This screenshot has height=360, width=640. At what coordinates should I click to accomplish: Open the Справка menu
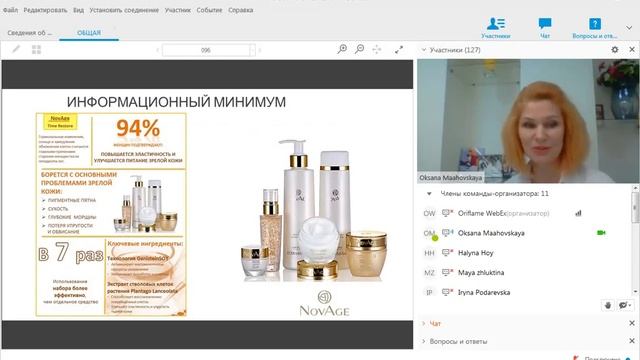point(240,10)
